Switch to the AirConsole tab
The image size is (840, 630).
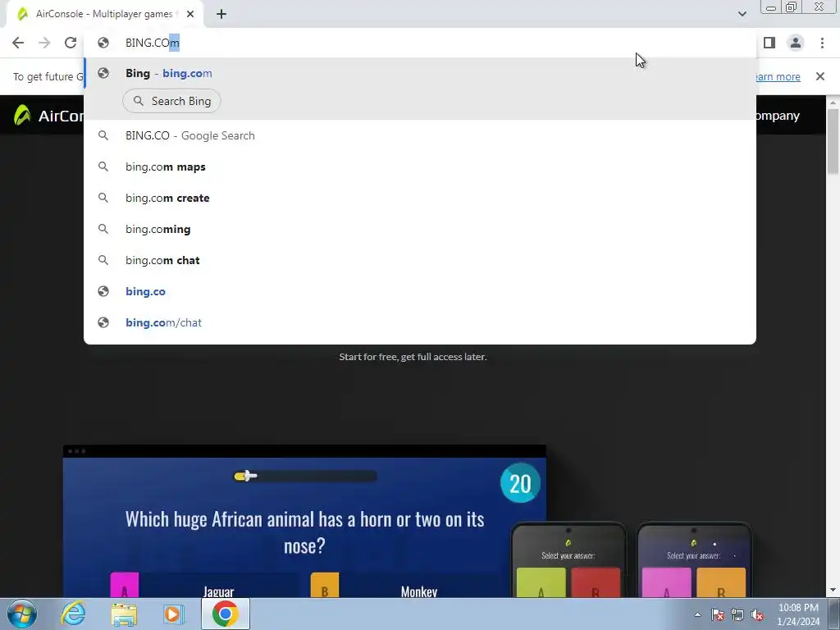point(104,15)
